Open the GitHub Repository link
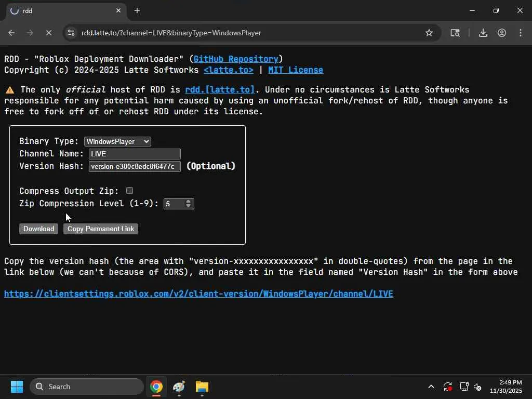This screenshot has height=399, width=532. 236,59
